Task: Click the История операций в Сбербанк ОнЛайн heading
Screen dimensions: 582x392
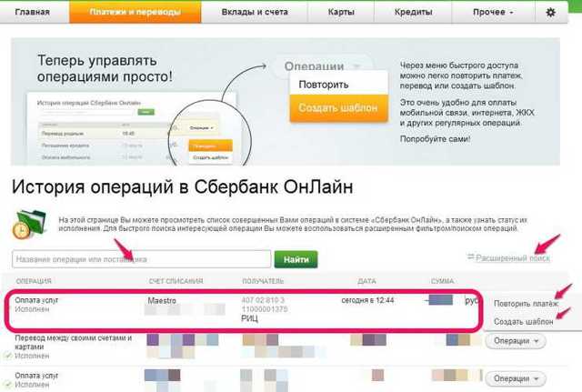Action: tap(182, 186)
